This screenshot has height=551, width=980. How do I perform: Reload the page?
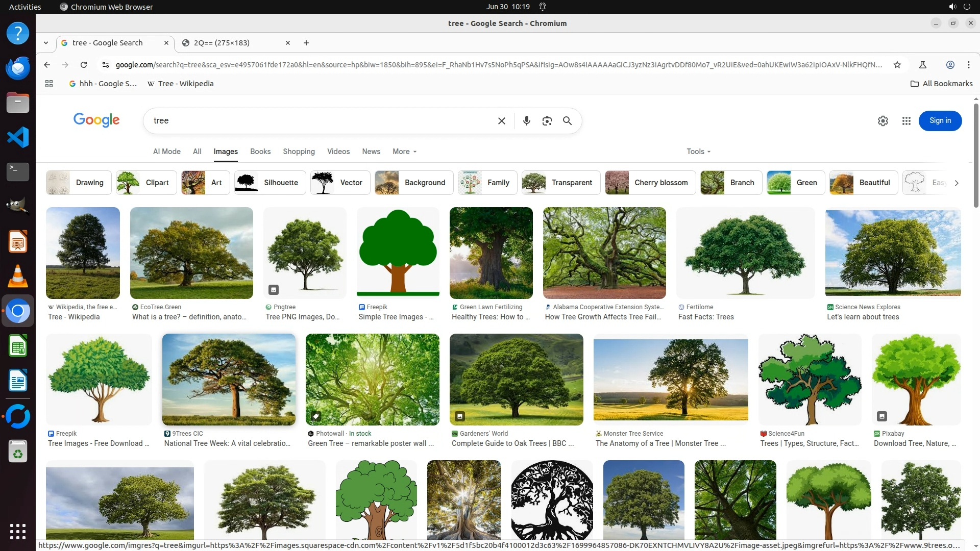point(84,65)
